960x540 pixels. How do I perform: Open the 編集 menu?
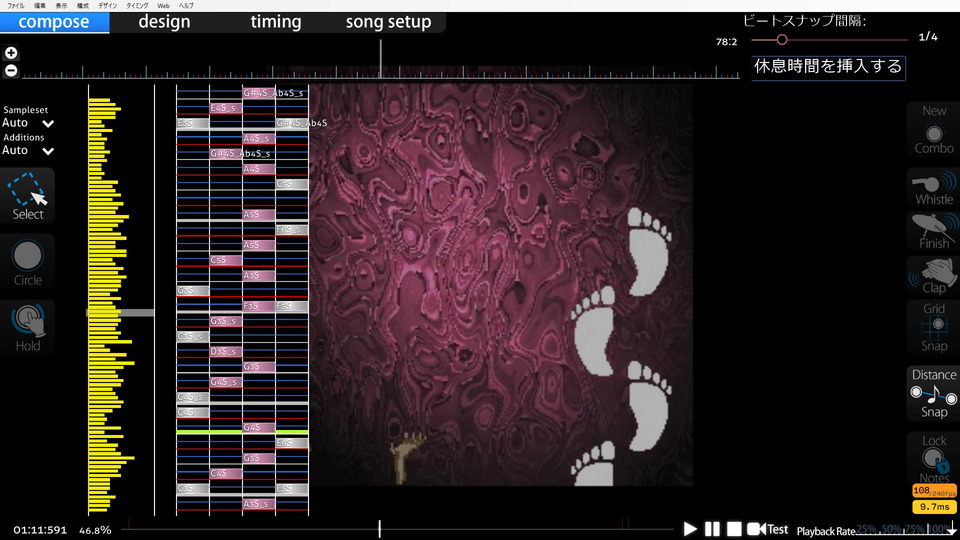click(x=40, y=6)
